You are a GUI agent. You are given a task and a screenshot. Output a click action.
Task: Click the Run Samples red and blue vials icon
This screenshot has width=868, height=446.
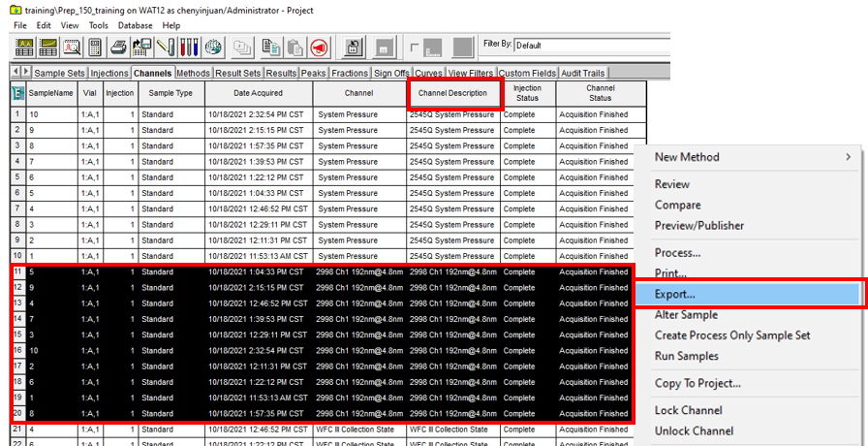pyautogui.click(x=189, y=48)
